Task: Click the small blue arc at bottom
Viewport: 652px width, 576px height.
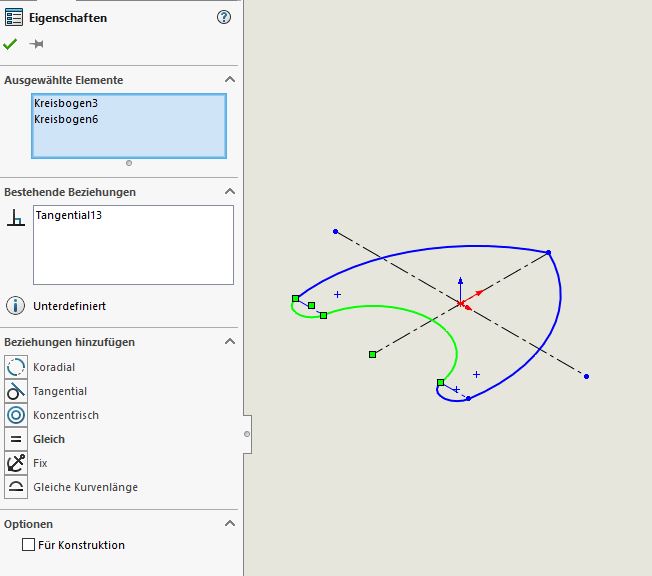Action: pyautogui.click(x=449, y=398)
